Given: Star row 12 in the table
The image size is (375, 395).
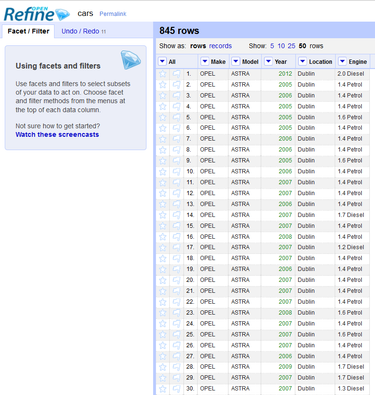Looking at the screenshot, I should pos(163,193).
